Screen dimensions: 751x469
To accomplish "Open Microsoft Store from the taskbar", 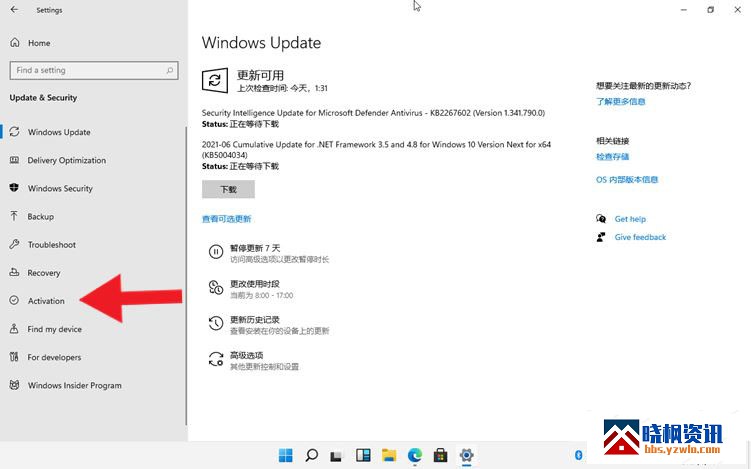I will click(440, 455).
